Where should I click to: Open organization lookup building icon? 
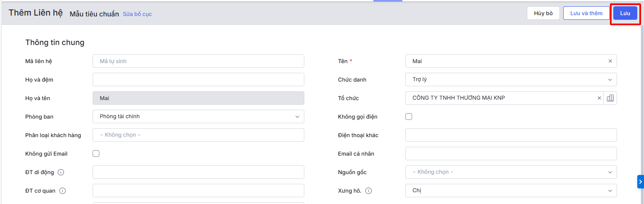point(610,98)
